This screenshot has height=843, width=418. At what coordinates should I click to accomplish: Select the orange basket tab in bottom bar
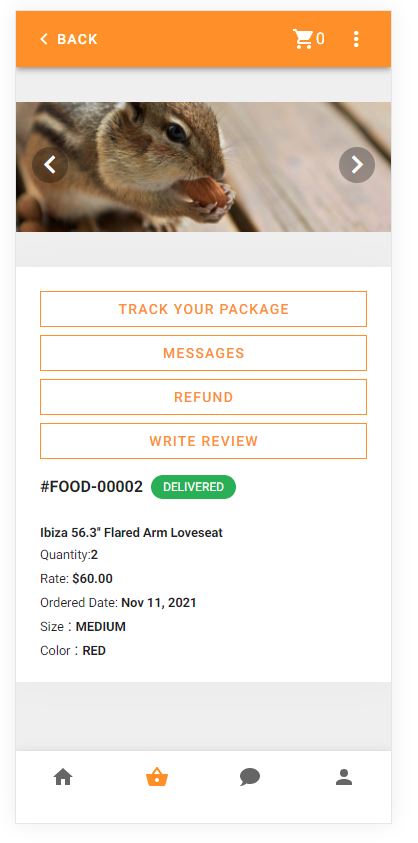157,777
